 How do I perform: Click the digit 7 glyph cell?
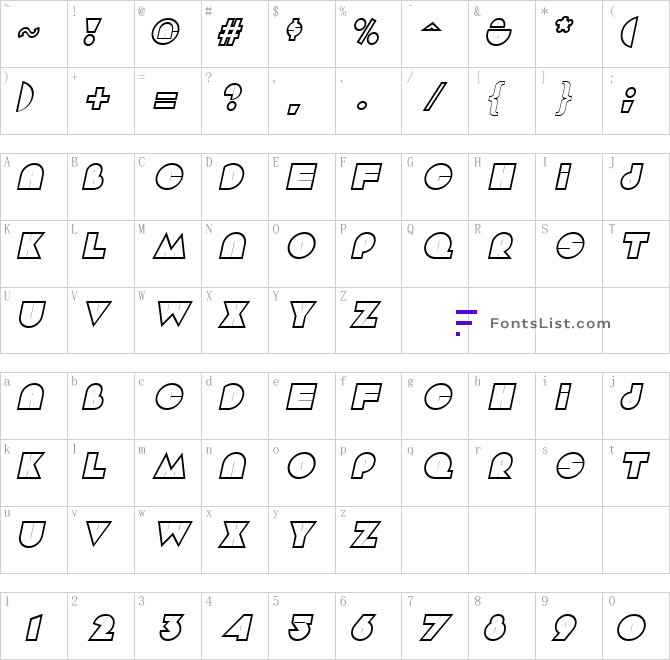coord(435,626)
